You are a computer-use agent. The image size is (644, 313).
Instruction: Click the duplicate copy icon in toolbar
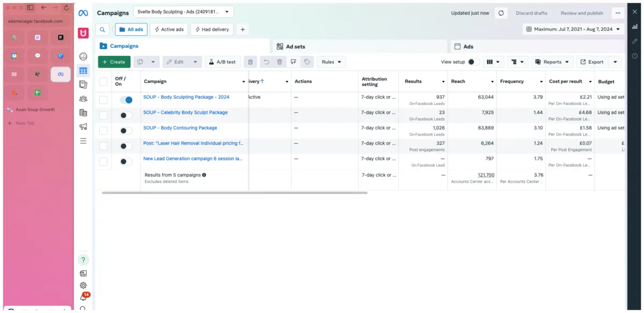click(x=140, y=62)
